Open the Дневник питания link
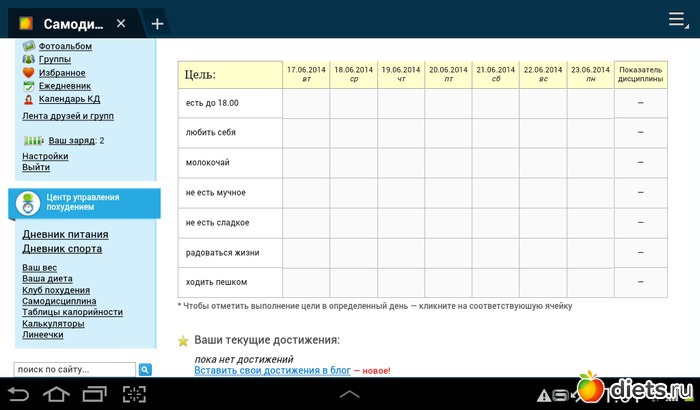The width and height of the screenshot is (700, 410). [x=66, y=234]
